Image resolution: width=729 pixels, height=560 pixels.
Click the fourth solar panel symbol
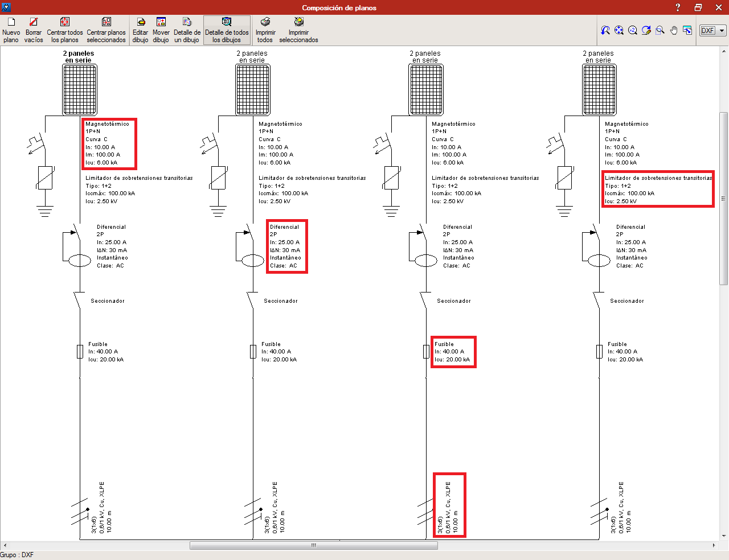pos(599,89)
